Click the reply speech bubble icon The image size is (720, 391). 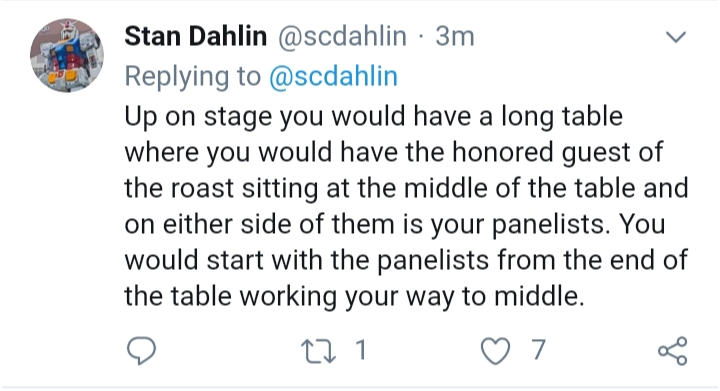click(x=141, y=351)
